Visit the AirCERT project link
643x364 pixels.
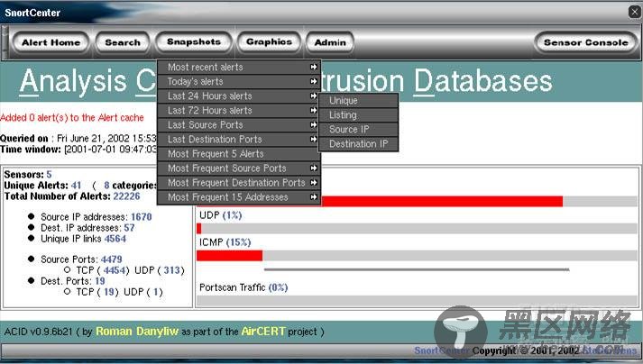pos(262,332)
